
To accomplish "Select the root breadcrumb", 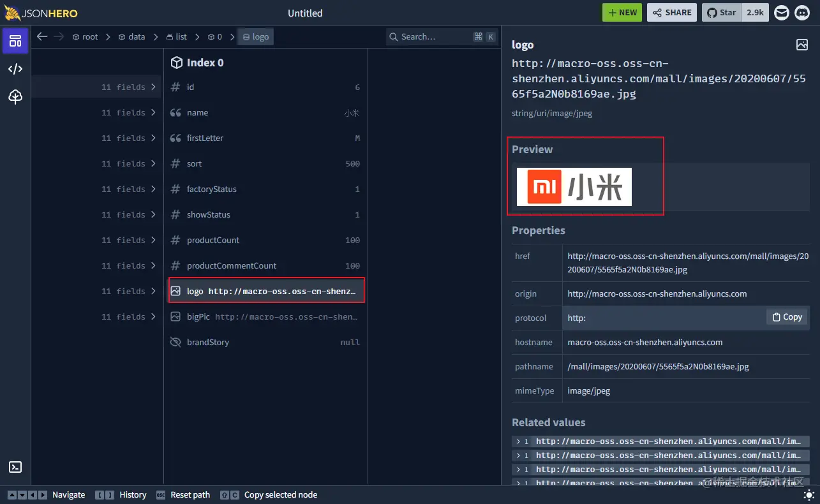I will click(x=85, y=37).
